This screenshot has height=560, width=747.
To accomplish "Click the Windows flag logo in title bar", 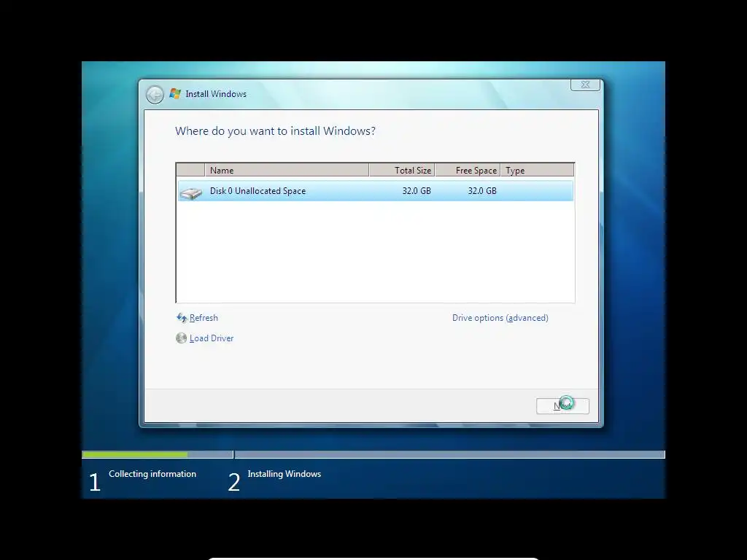I will coord(175,93).
